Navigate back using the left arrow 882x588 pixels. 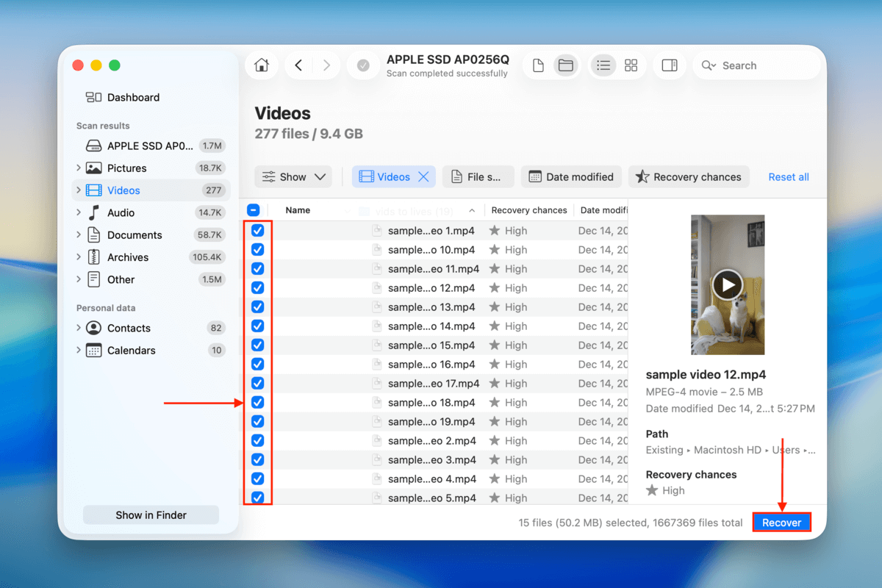[298, 65]
